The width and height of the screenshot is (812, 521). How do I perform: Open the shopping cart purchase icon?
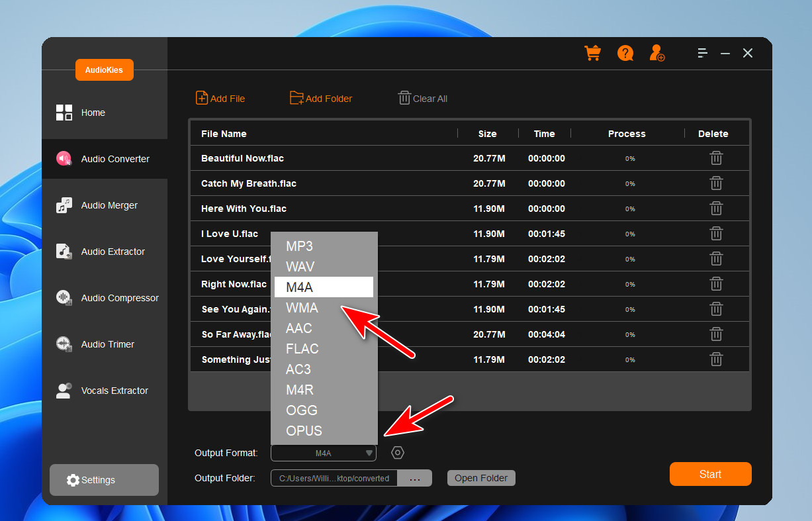(x=592, y=54)
